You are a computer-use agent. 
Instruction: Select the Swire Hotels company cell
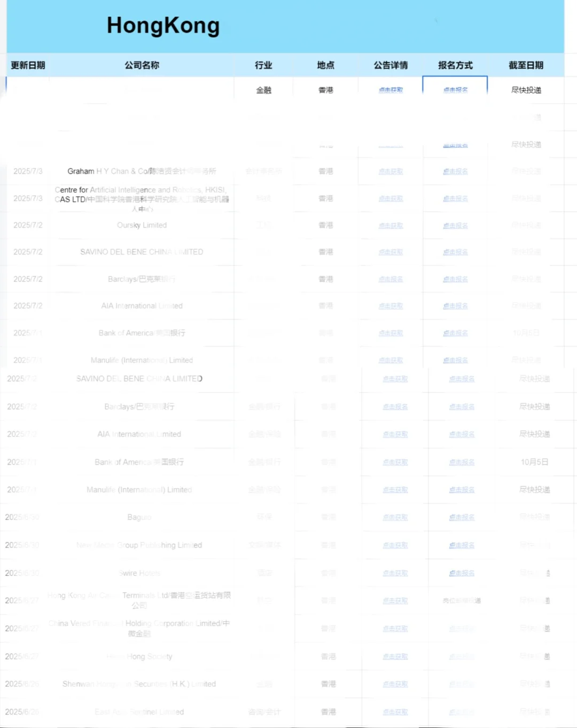tap(139, 573)
